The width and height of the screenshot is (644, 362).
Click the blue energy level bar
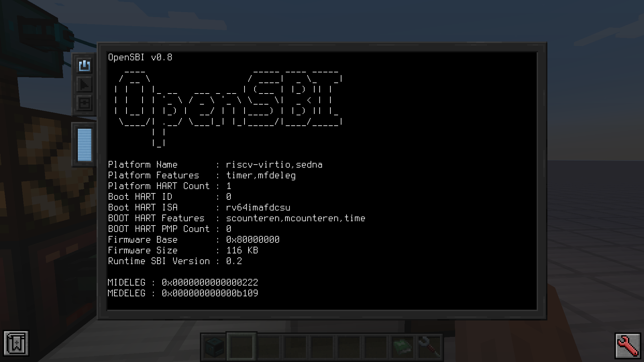(x=85, y=145)
